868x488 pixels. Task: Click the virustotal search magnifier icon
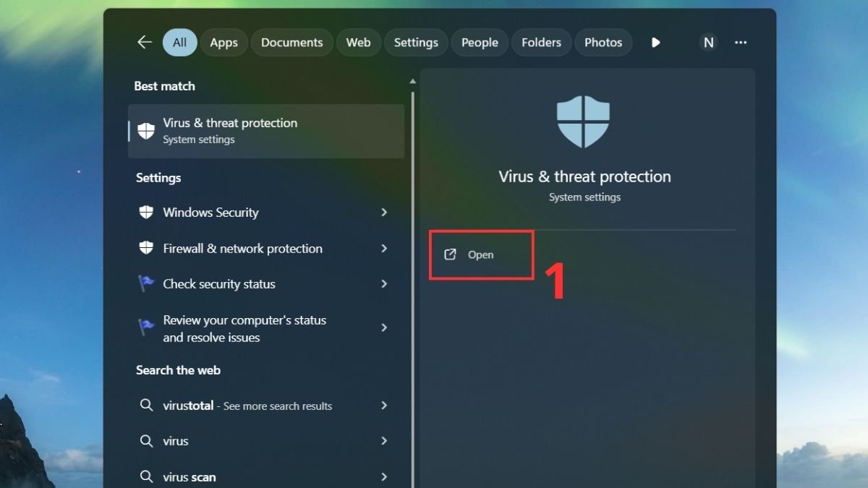(x=146, y=406)
